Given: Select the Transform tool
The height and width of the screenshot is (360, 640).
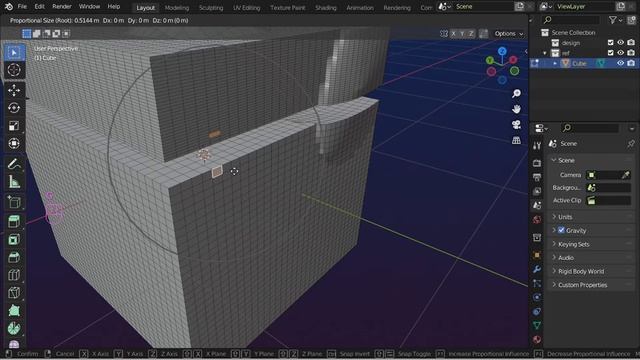Looking at the screenshot, I should [14, 144].
